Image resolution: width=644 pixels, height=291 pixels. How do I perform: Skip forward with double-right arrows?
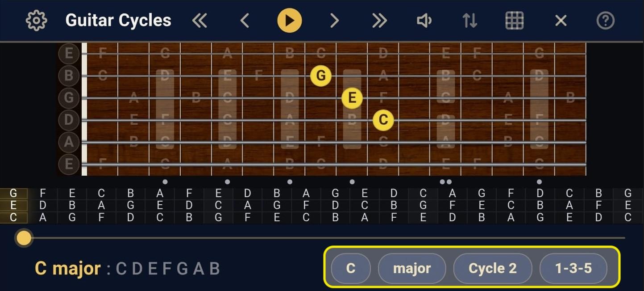coord(379,21)
